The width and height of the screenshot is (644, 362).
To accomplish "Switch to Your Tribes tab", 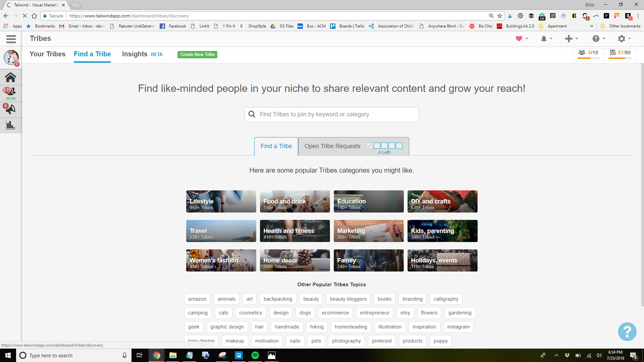I will 47,54.
